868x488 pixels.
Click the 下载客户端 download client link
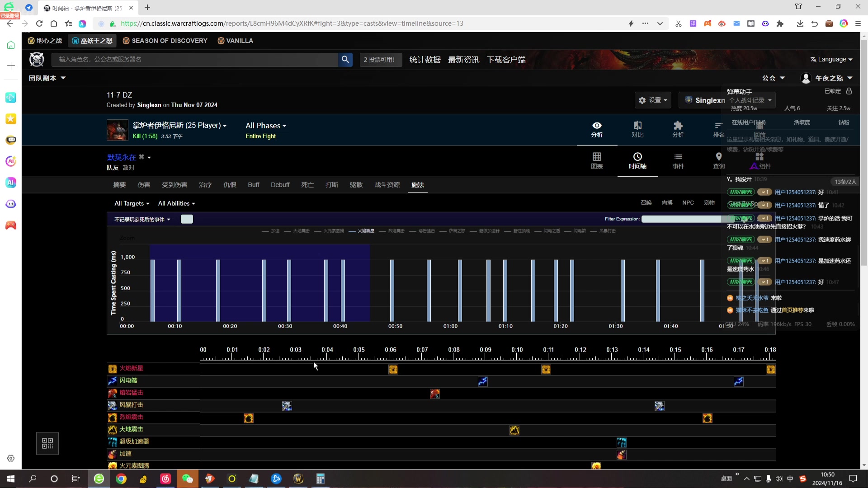[x=506, y=60]
